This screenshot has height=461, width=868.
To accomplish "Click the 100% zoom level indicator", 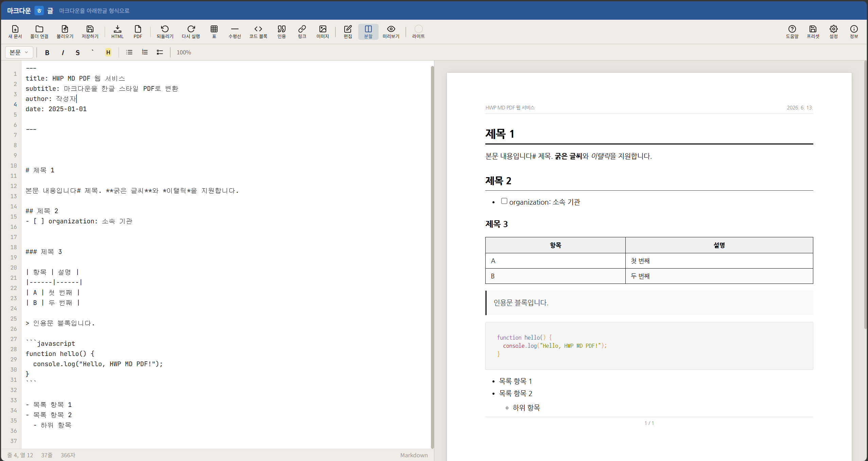I will click(x=184, y=52).
